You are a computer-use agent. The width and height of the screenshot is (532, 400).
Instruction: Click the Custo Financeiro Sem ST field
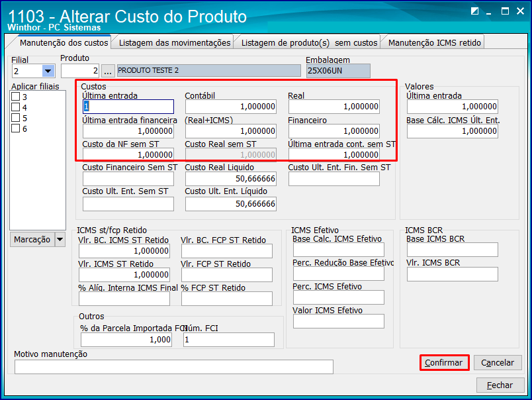coord(128,179)
